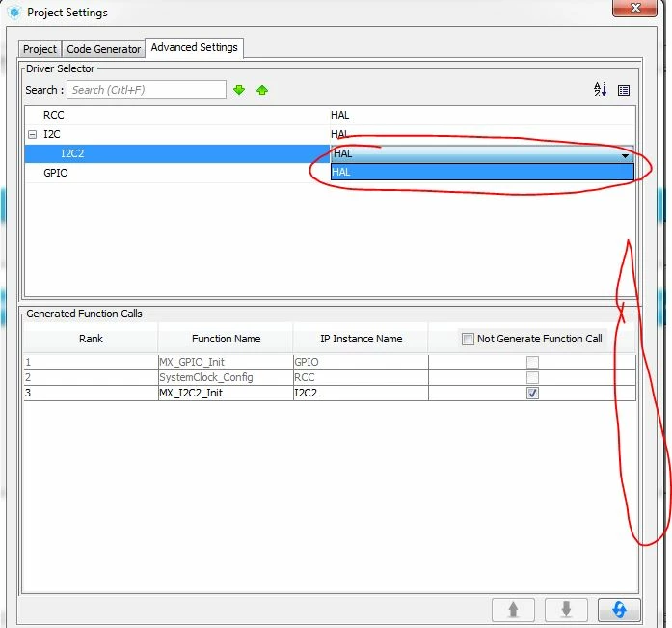The width and height of the screenshot is (672, 628).
Task: Move function down with down arrow button
Action: [x=566, y=609]
